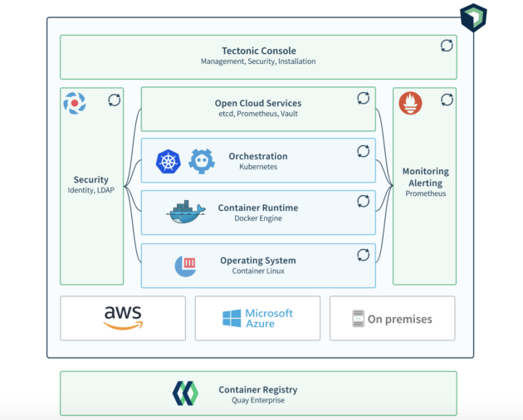Image resolution: width=523 pixels, height=420 pixels.
Task: Click the blue gear robot icon
Action: click(202, 162)
